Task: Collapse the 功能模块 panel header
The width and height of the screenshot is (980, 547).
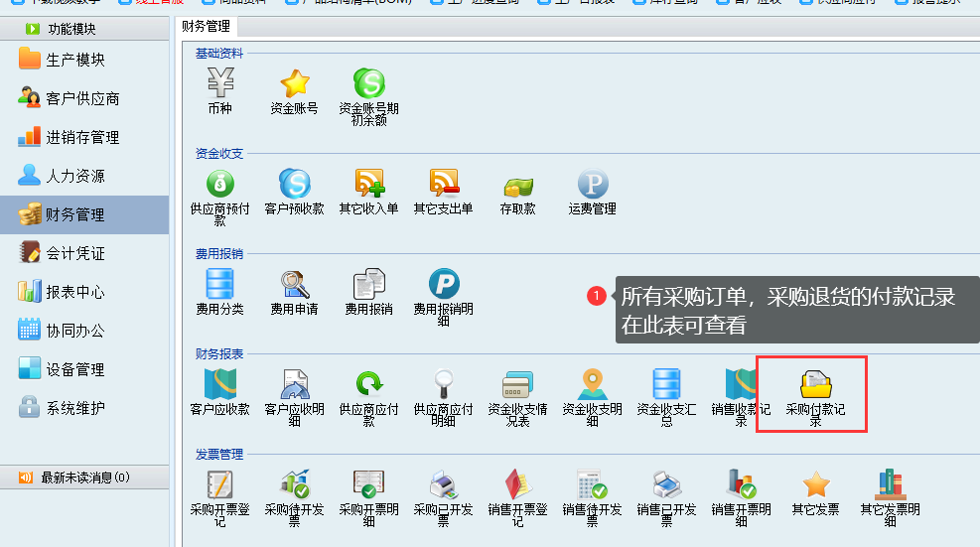Action: (84, 29)
